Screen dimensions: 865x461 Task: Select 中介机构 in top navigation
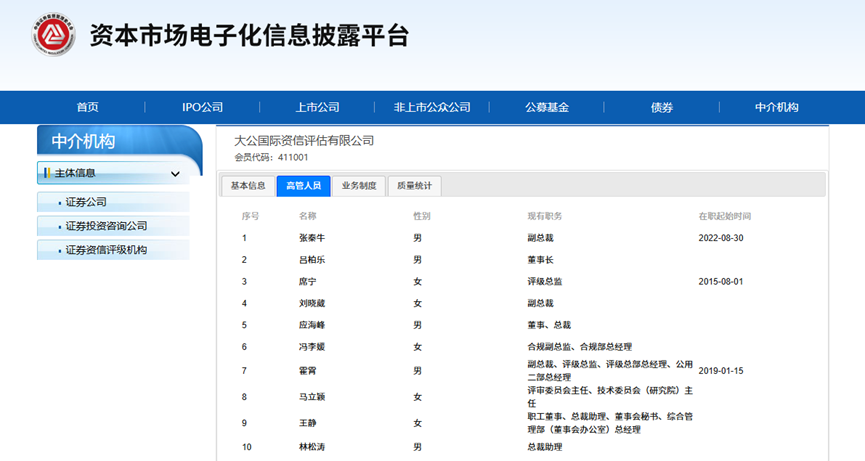coord(776,108)
